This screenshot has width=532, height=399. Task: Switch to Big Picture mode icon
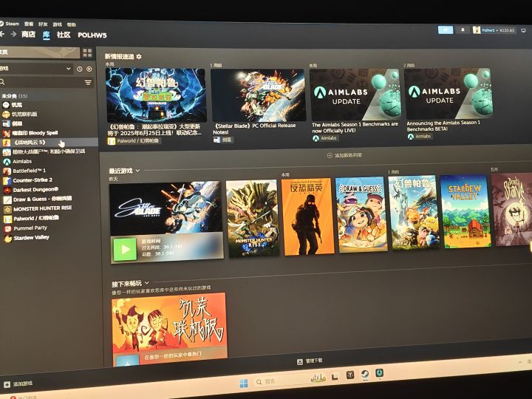[524, 30]
